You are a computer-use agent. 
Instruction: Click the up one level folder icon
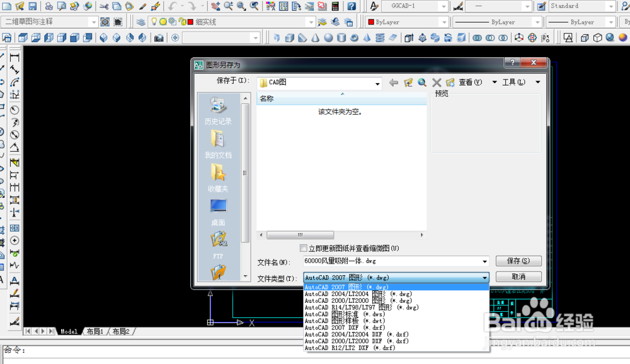(408, 82)
